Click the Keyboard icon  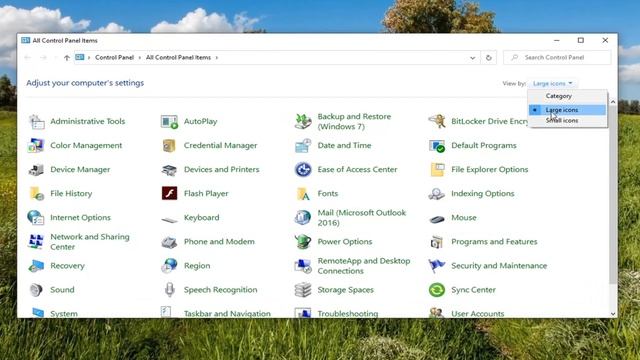[x=169, y=220]
